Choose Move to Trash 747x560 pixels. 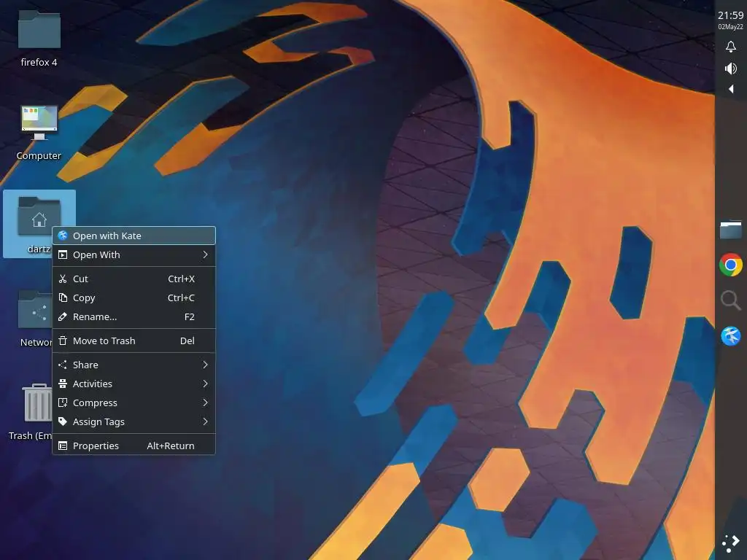click(134, 341)
